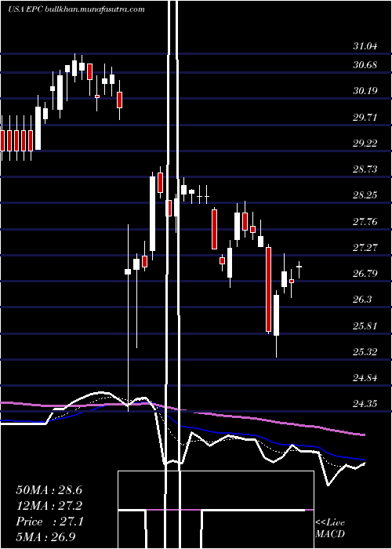The width and height of the screenshot is (392, 549).
Task: Click the 26.79 price label
Action: pos(365,273)
